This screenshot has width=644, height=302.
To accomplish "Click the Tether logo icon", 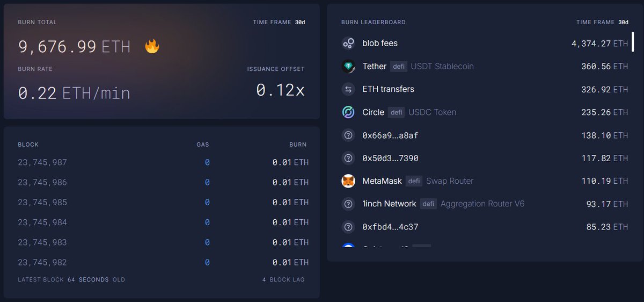I will pos(348,67).
